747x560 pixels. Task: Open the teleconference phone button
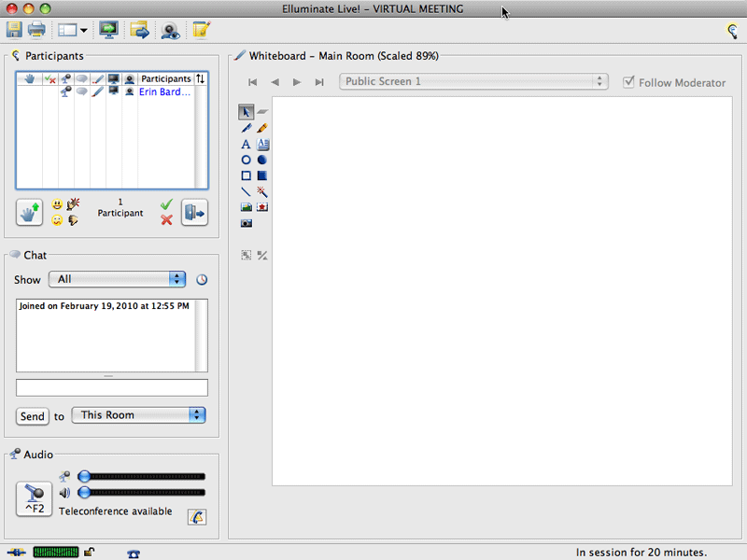197,517
